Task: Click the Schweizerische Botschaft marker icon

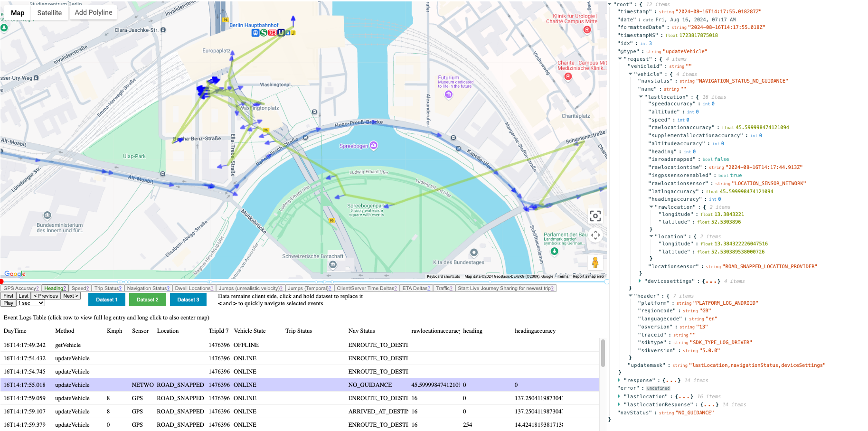Action: [333, 264]
